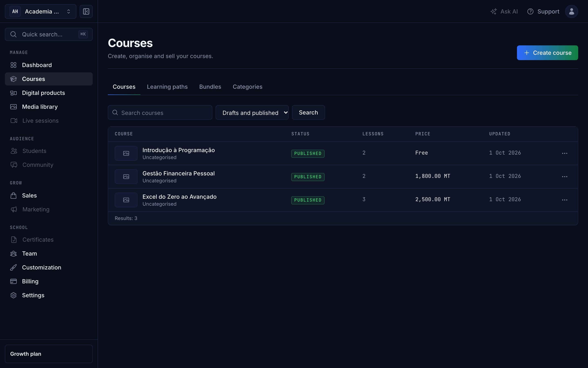The width and height of the screenshot is (588, 368).
Task: Expand the Academia school switcher
Action: (x=41, y=11)
